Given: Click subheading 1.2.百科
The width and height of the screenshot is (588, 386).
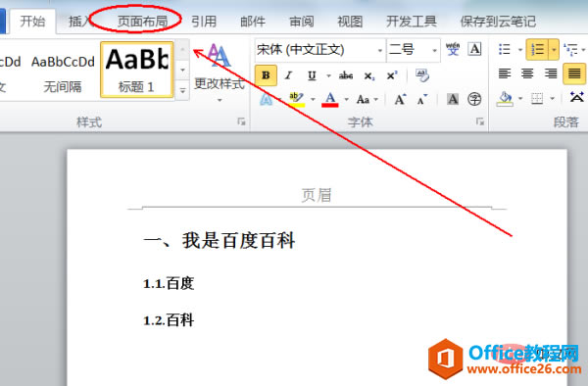Looking at the screenshot, I should click(x=169, y=320).
